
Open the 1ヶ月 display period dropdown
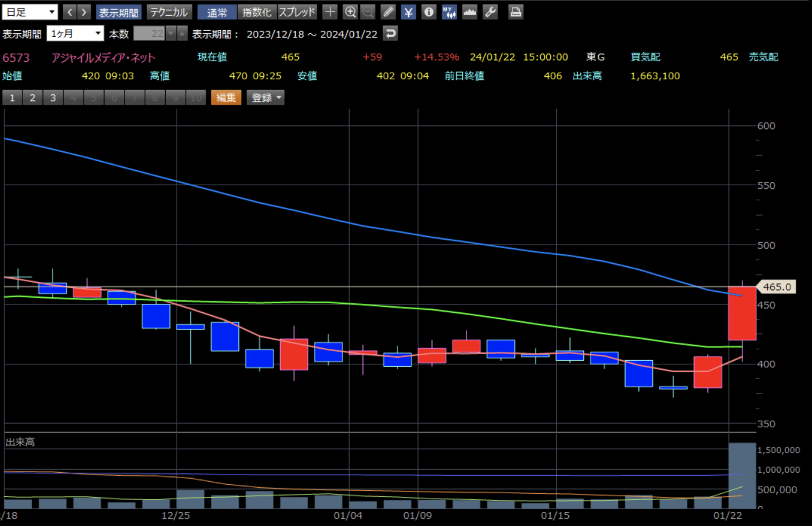pos(75,34)
